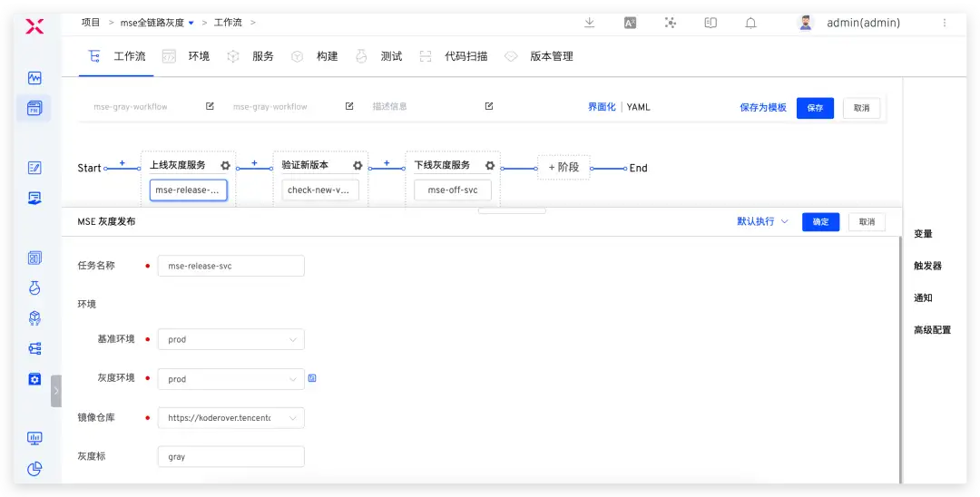Open the cube delivery sidebar icon
980x497 pixels.
pos(34,317)
